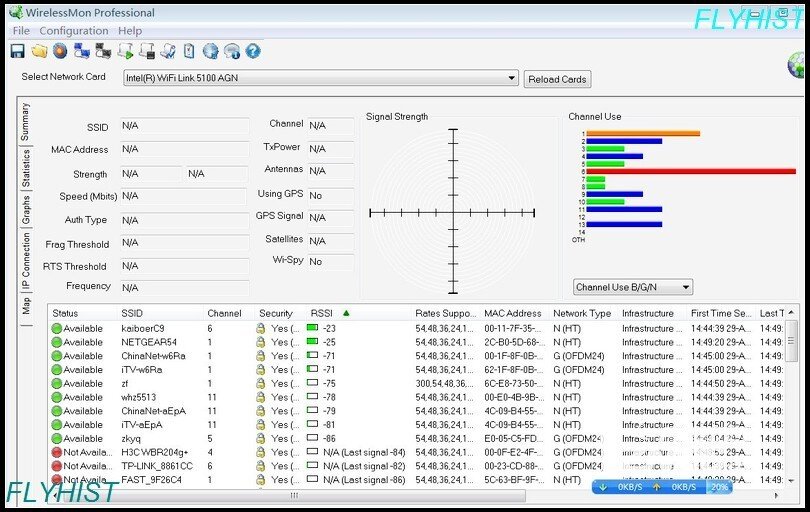810x512 pixels.
Task: Click the blue globe toolbar icon
Action: click(x=210, y=51)
